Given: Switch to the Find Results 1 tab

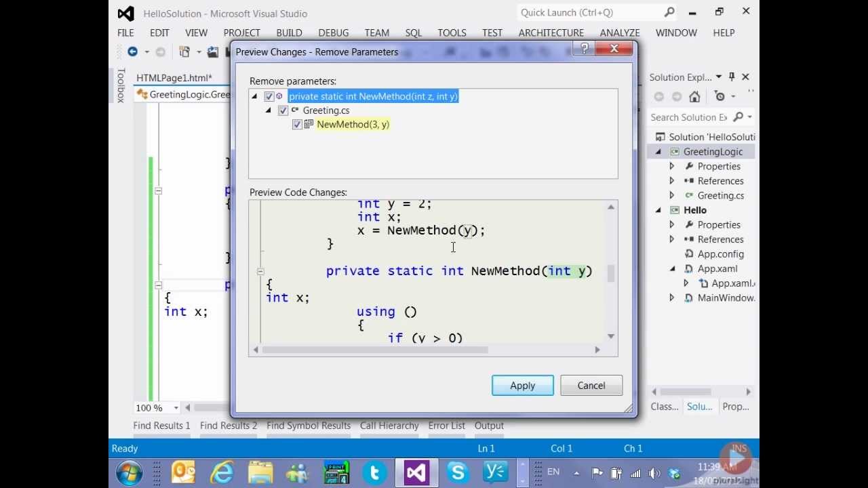Looking at the screenshot, I should [162, 426].
